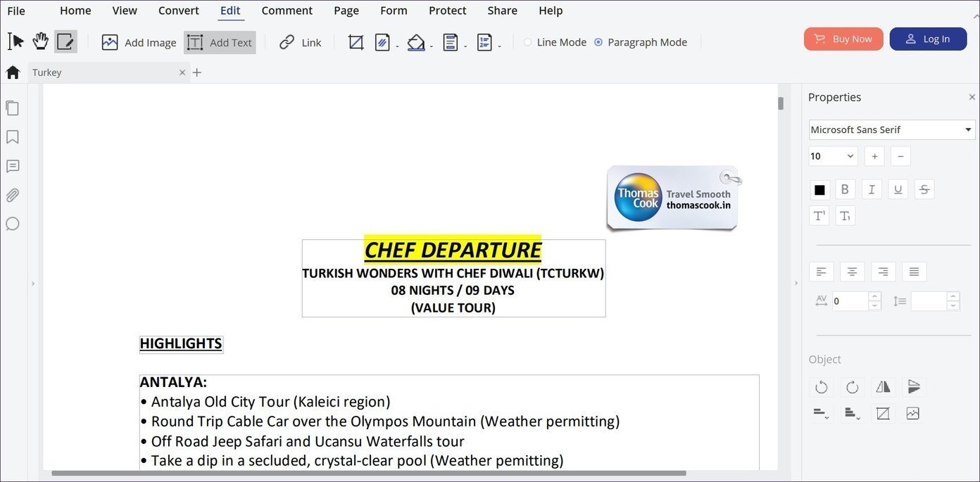Image resolution: width=980 pixels, height=482 pixels.
Task: Click the Bates Numbering icon
Action: pos(484,42)
